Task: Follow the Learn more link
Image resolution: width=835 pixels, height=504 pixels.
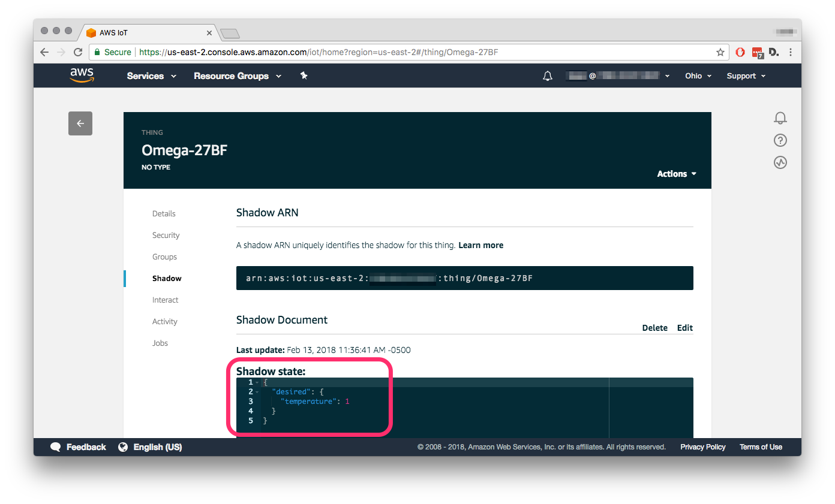Action: [480, 245]
